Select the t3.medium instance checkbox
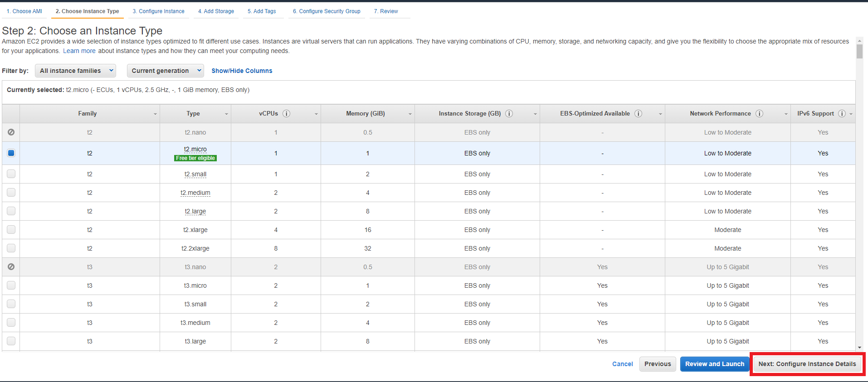The image size is (868, 382). point(11,322)
